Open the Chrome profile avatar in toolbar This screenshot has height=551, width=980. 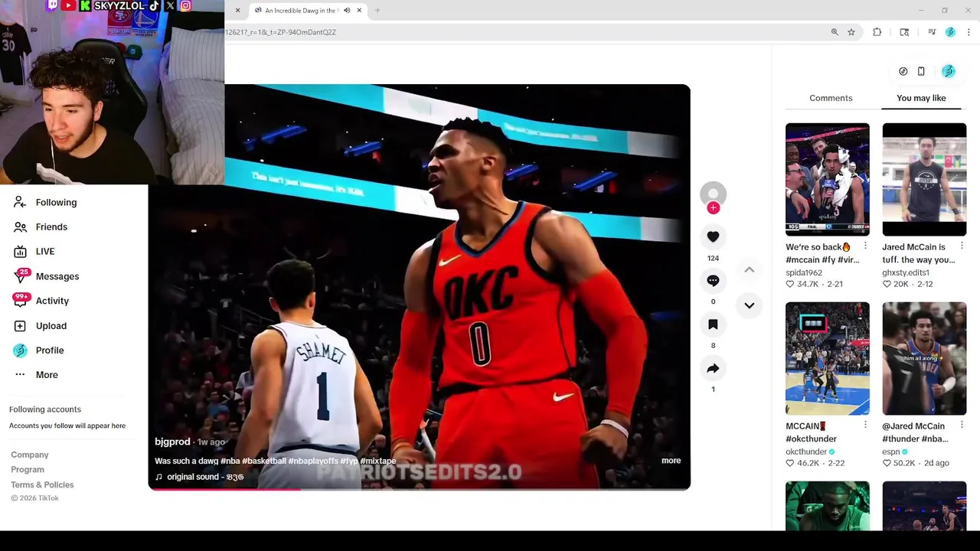(950, 32)
